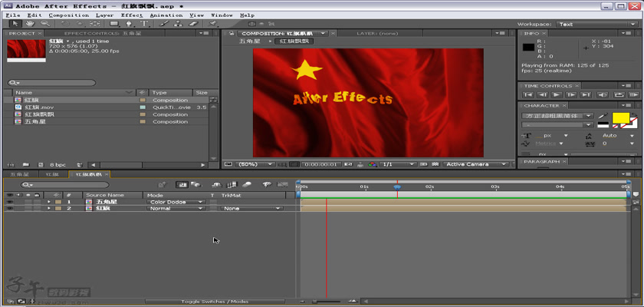This screenshot has width=644, height=307.
Task: Pick the Horizontal Type tool
Action: tap(145, 24)
